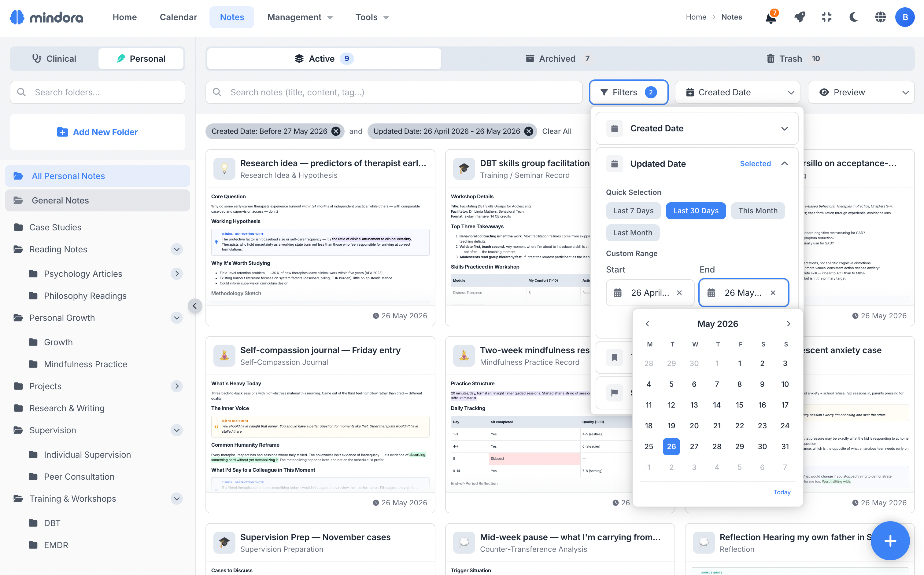Open the Management menu
924x575 pixels.
300,17
